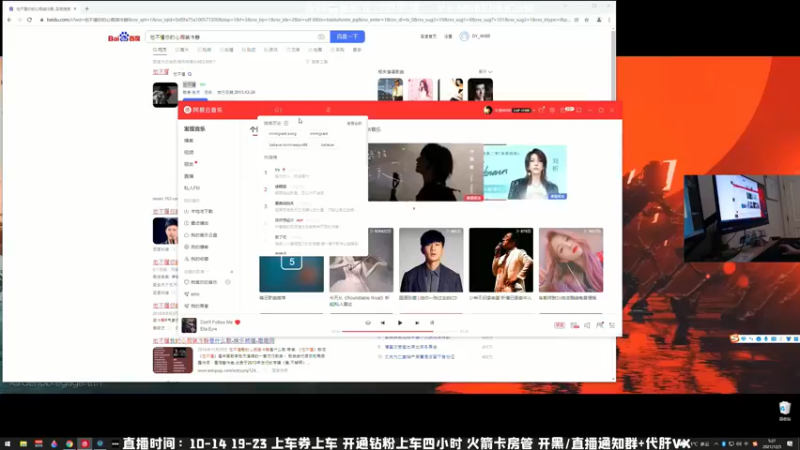
Task: Bookmark page with Chrome star icon
Action: (x=587, y=19)
